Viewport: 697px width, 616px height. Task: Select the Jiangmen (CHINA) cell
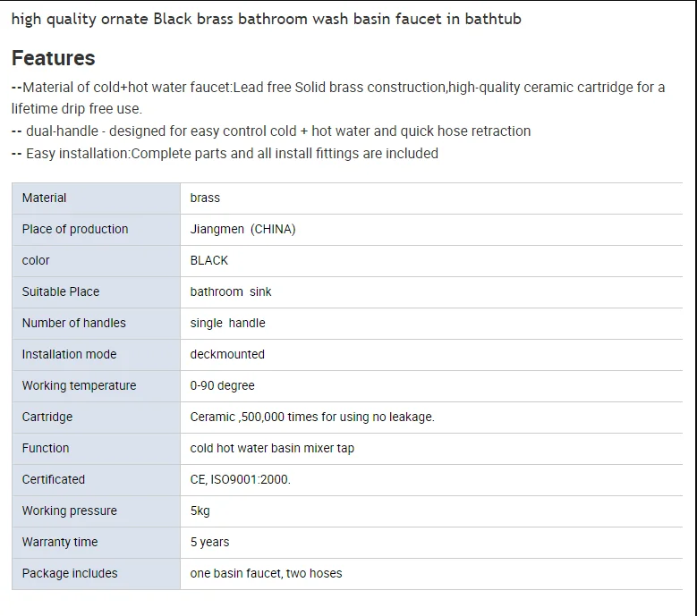point(242,229)
